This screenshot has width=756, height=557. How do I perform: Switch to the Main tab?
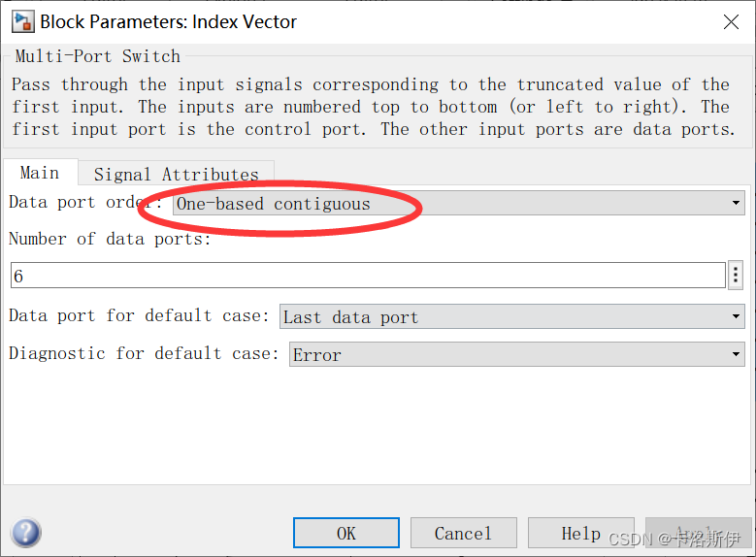pos(40,173)
